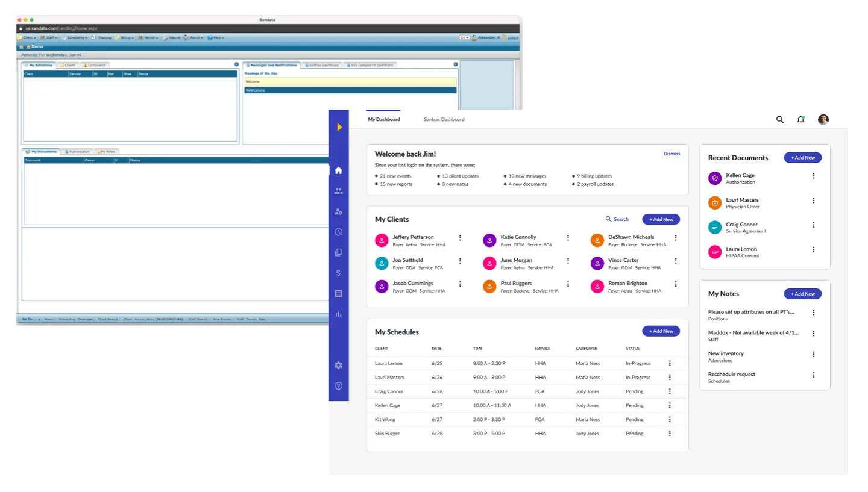868x492 pixels.
Task: Open the Home dashboard icon in sidebar
Action: coord(338,170)
